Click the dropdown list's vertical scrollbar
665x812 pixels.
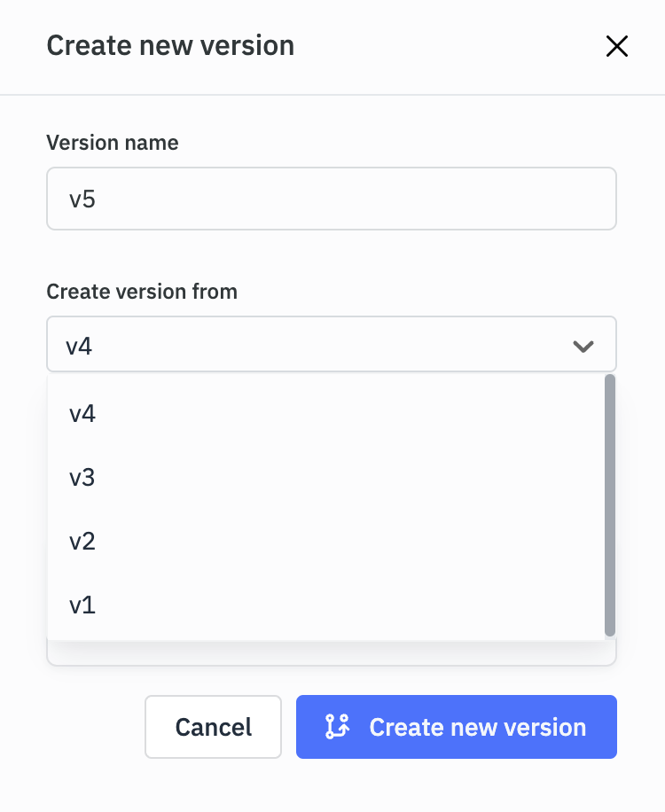coord(609,504)
